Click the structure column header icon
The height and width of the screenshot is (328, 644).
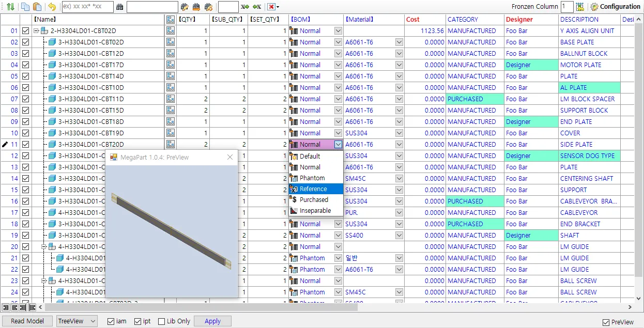pos(171,19)
